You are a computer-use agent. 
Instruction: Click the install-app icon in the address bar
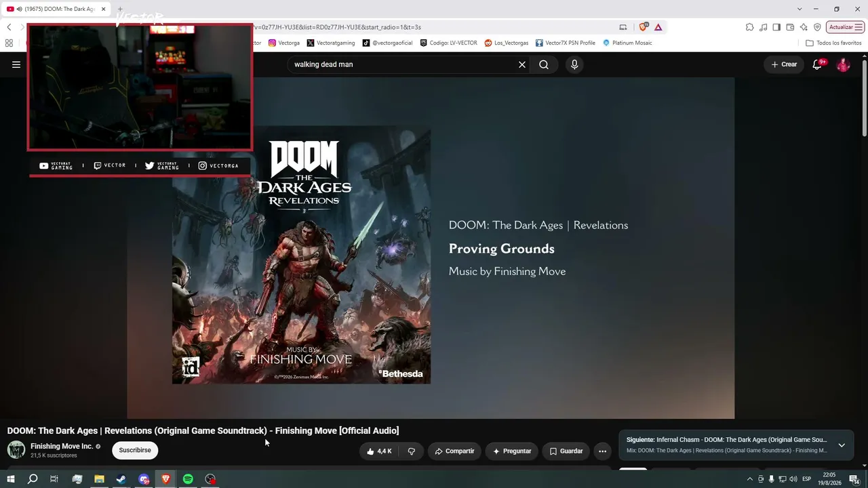pyautogui.click(x=623, y=27)
